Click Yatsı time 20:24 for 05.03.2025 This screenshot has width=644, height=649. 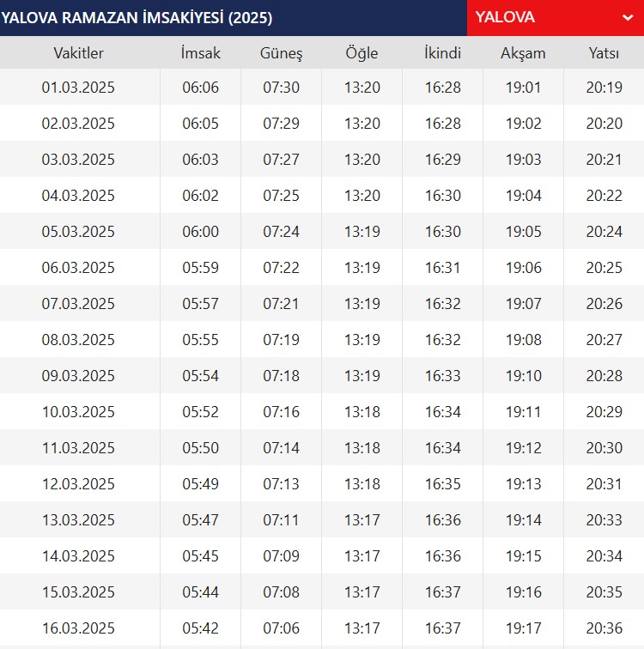(604, 232)
